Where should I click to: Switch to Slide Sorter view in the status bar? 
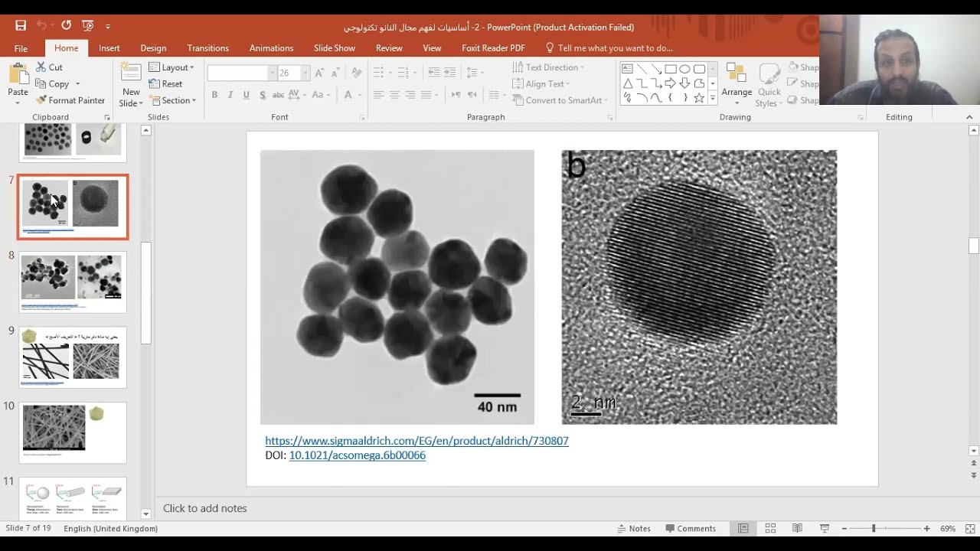(770, 529)
